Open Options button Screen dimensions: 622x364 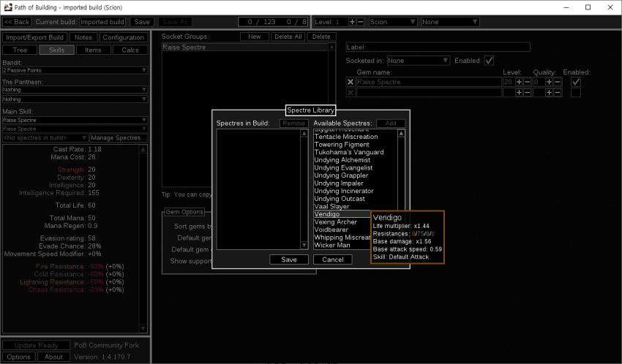(18, 357)
